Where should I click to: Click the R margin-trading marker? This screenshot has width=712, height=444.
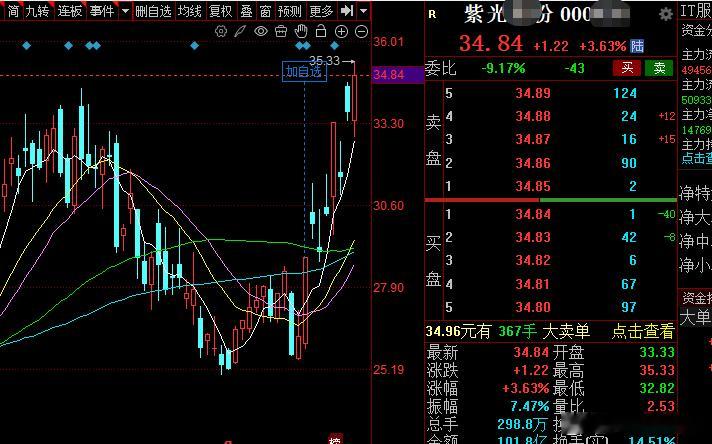432,15
